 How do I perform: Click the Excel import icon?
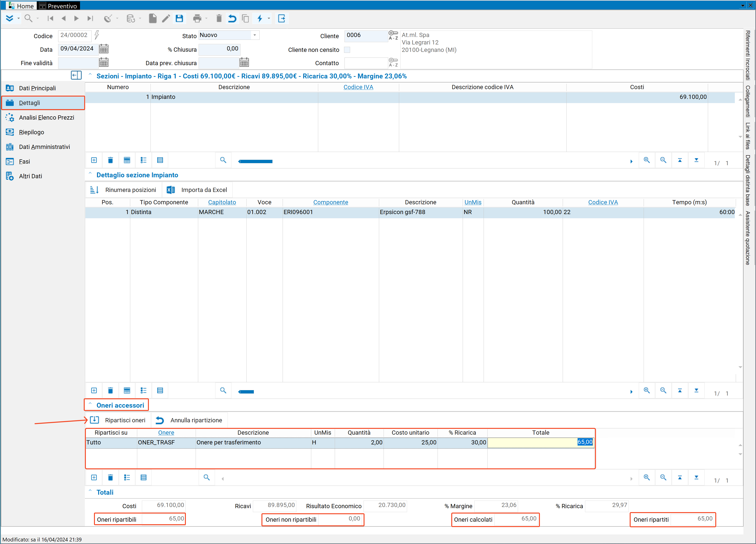click(171, 190)
